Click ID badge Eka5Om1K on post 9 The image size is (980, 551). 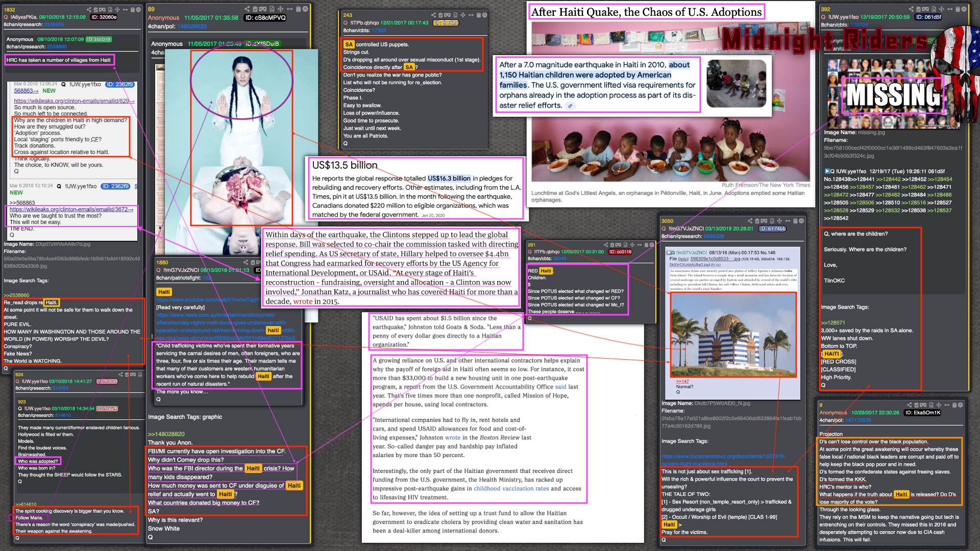tap(922, 413)
